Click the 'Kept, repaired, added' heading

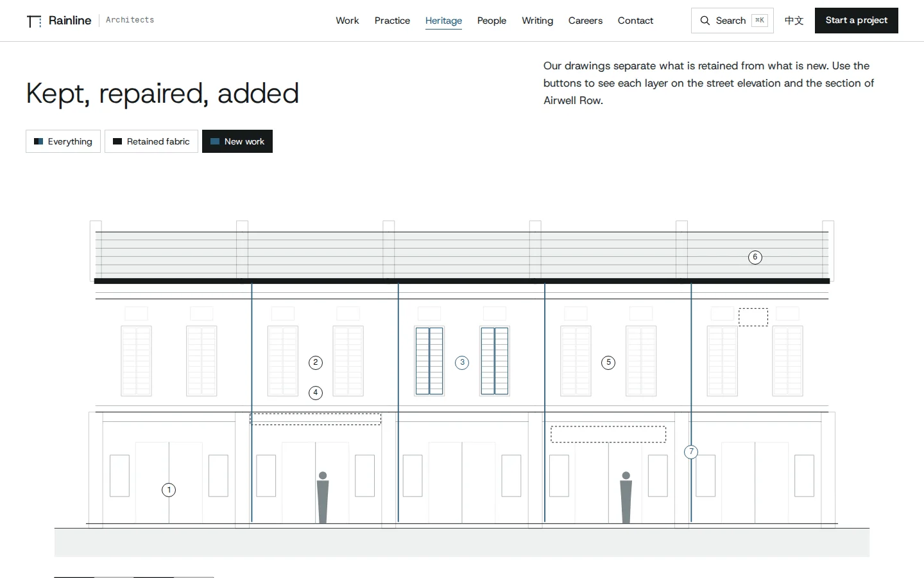[162, 94]
